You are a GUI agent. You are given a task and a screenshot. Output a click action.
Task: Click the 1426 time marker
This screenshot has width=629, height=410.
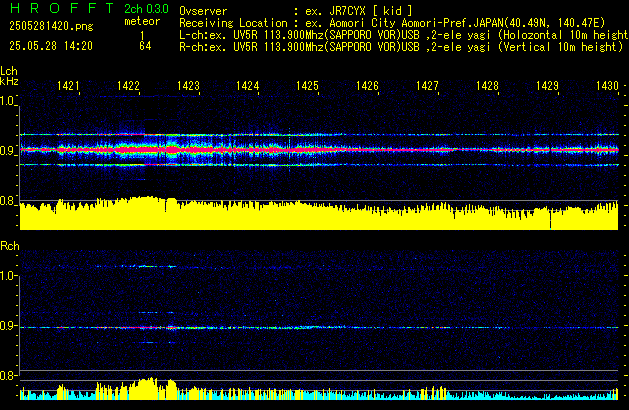[367, 86]
